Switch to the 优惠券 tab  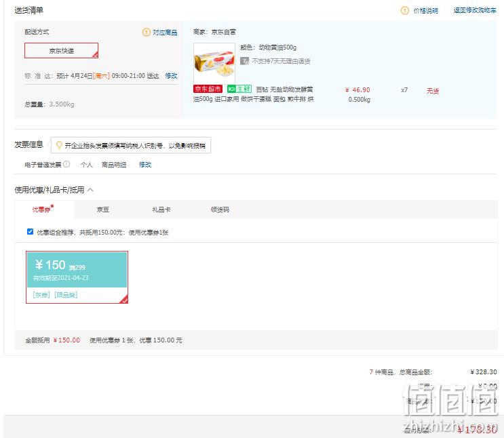coord(44,210)
